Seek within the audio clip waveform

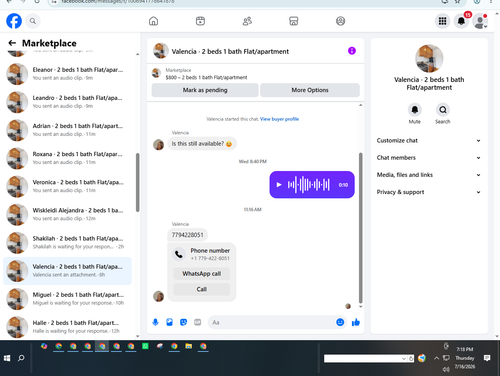tap(309, 185)
